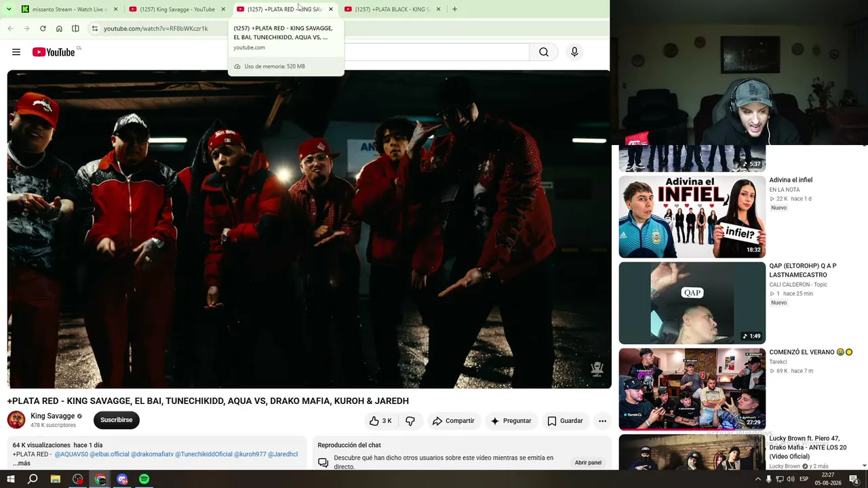Viewport: 868px width, 488px height.
Task: Reload the current YouTube page
Action: [x=43, y=28]
